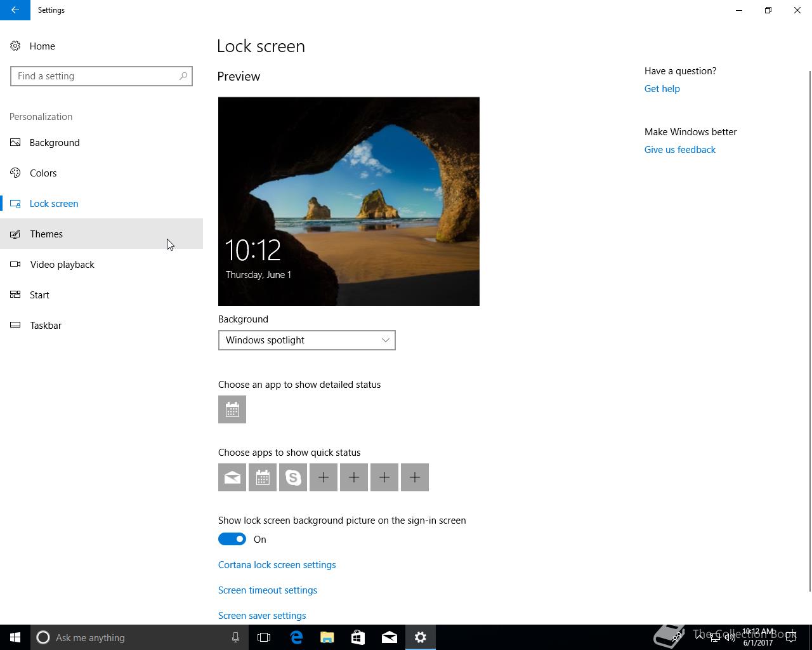Open the Home settings gear

tap(15, 46)
